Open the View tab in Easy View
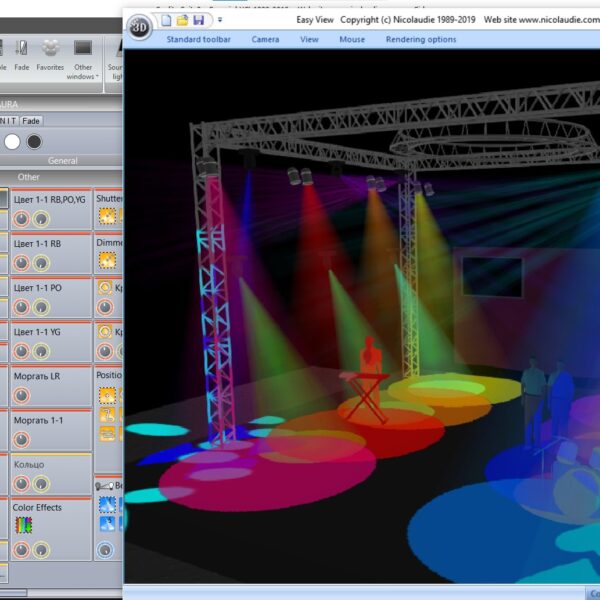This screenshot has width=600, height=600. pyautogui.click(x=309, y=39)
